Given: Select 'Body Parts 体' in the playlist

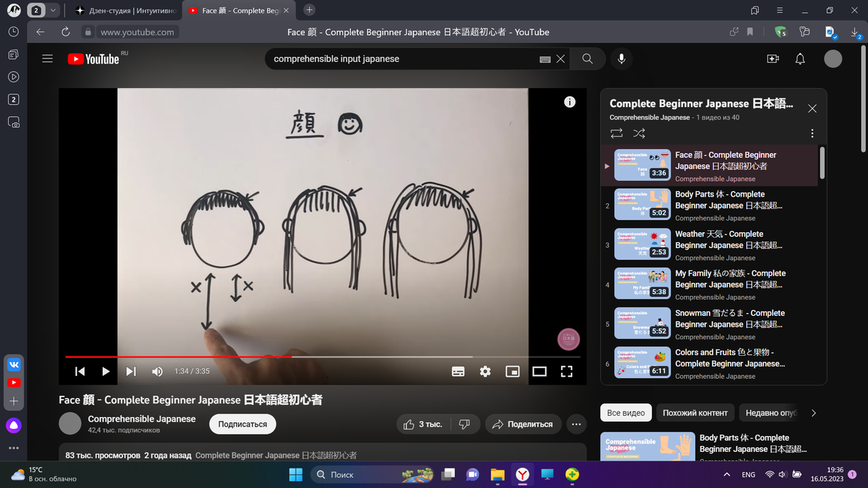Looking at the screenshot, I should [x=710, y=205].
